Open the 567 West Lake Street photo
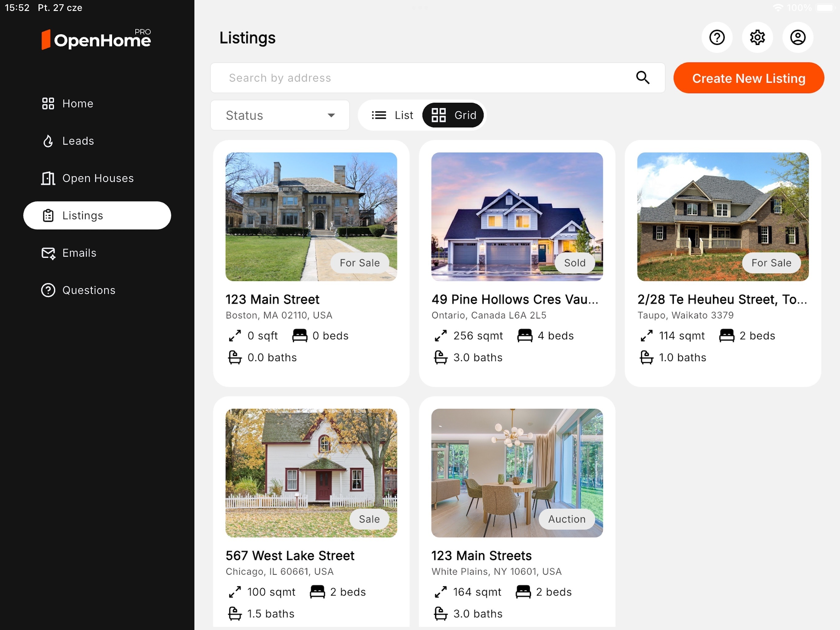Image resolution: width=840 pixels, height=630 pixels. [x=311, y=473]
